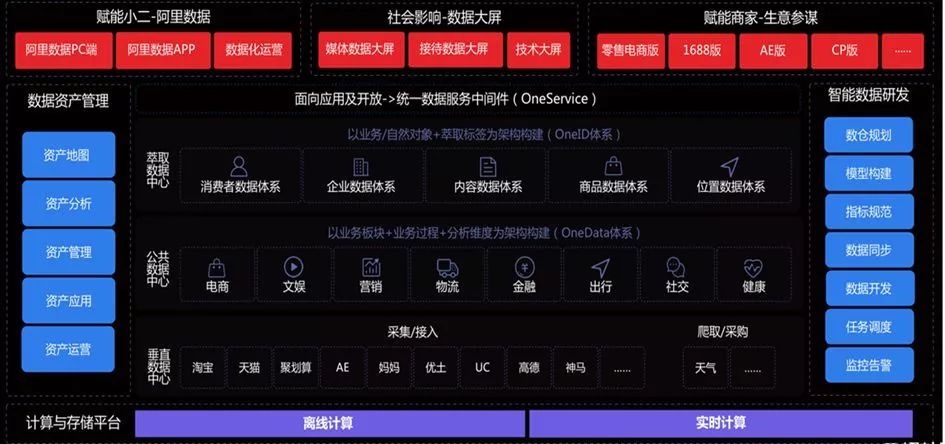Click the 淘宝 data source box
Screen dimensions: 945x444
click(202, 367)
